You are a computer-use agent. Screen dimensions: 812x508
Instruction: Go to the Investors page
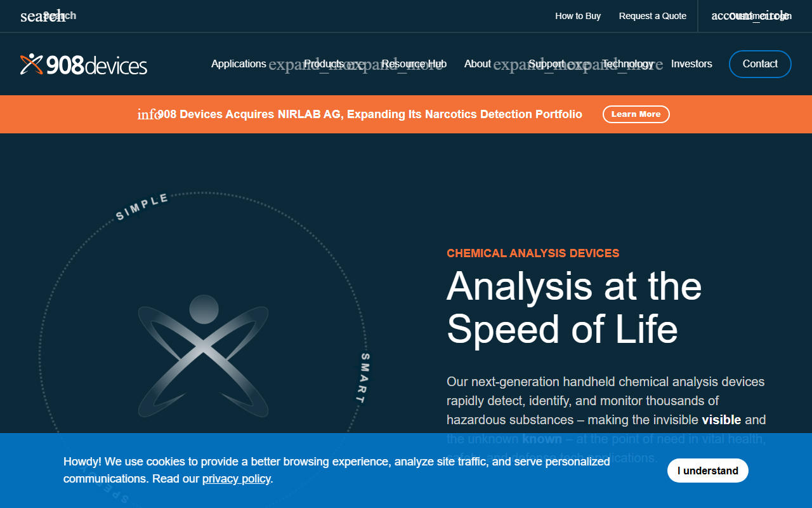tap(691, 64)
